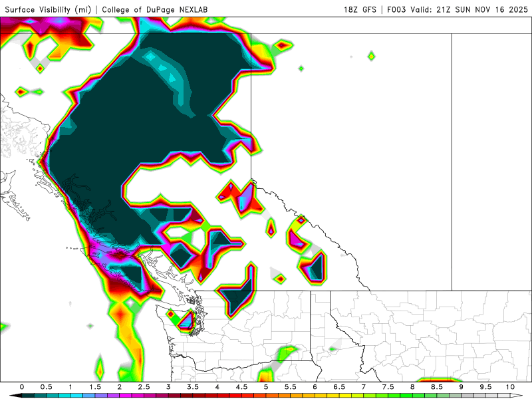Click the right white arrow of the color bar
Viewport: 532px width, 399px height.
tap(517, 396)
